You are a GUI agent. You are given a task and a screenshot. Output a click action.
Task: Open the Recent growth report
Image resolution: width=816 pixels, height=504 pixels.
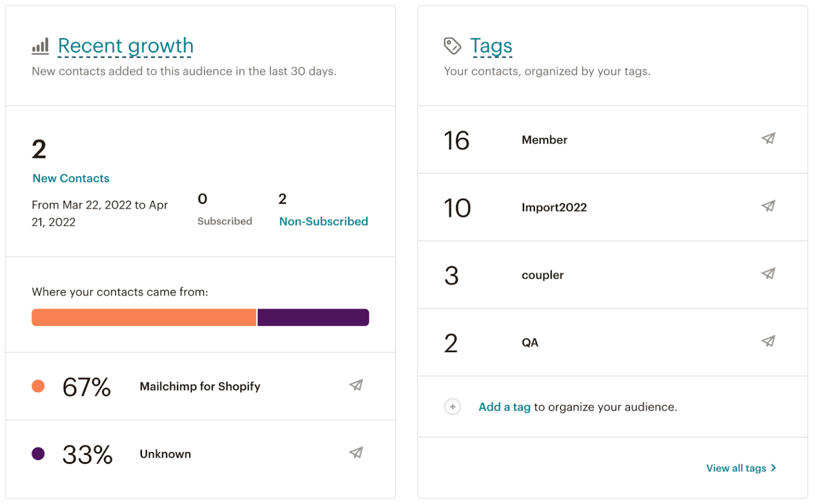(x=125, y=46)
